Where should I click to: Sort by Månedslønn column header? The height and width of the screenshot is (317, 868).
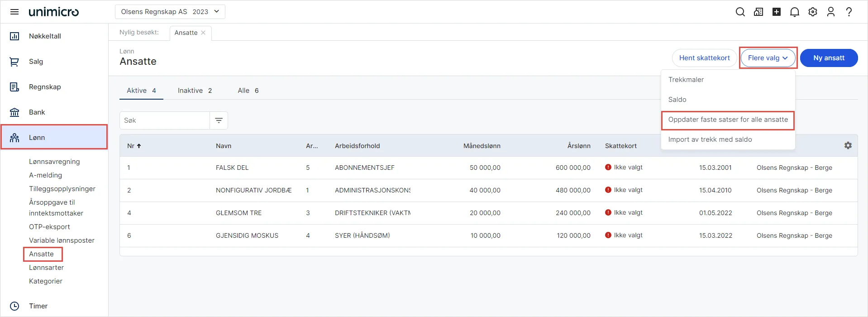(x=482, y=146)
